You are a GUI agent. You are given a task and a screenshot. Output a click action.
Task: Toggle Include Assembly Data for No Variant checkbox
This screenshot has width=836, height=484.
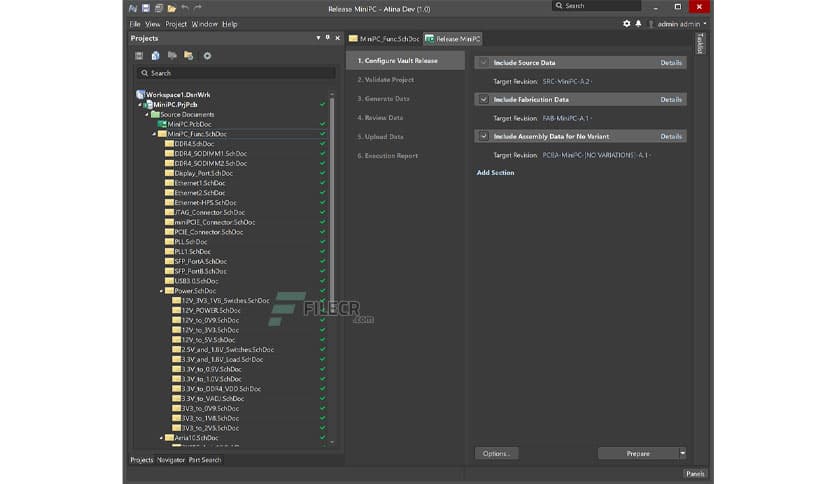[x=484, y=136]
